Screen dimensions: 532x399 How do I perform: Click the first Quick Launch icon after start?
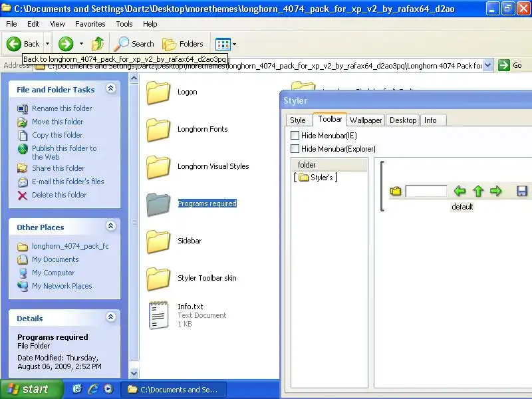[x=77, y=389]
